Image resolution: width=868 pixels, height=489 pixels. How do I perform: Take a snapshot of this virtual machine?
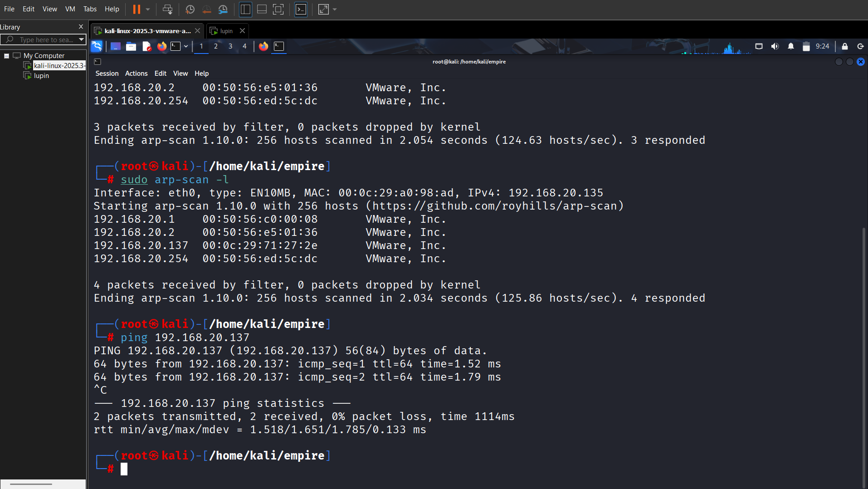point(190,9)
